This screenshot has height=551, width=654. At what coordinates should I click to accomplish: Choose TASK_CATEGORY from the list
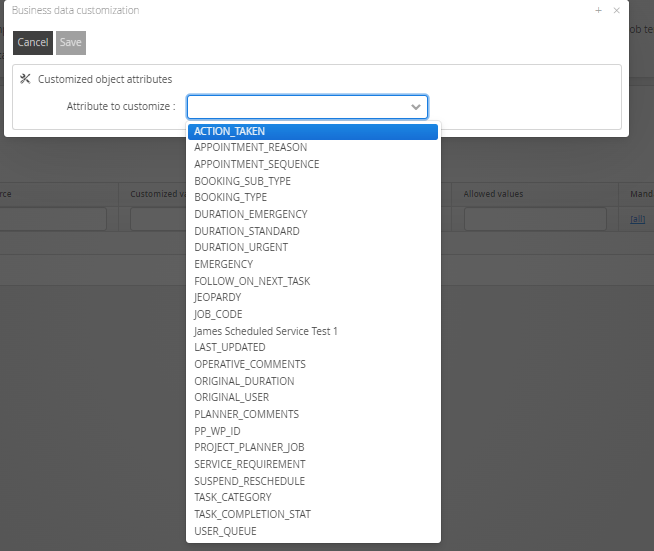(313, 498)
